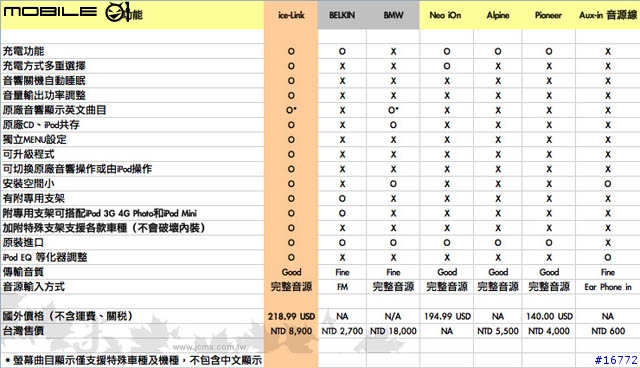Click the 音響關機自動睡眠 row label
Image resolution: width=640 pixels, height=368 pixels.
pyautogui.click(x=44, y=81)
